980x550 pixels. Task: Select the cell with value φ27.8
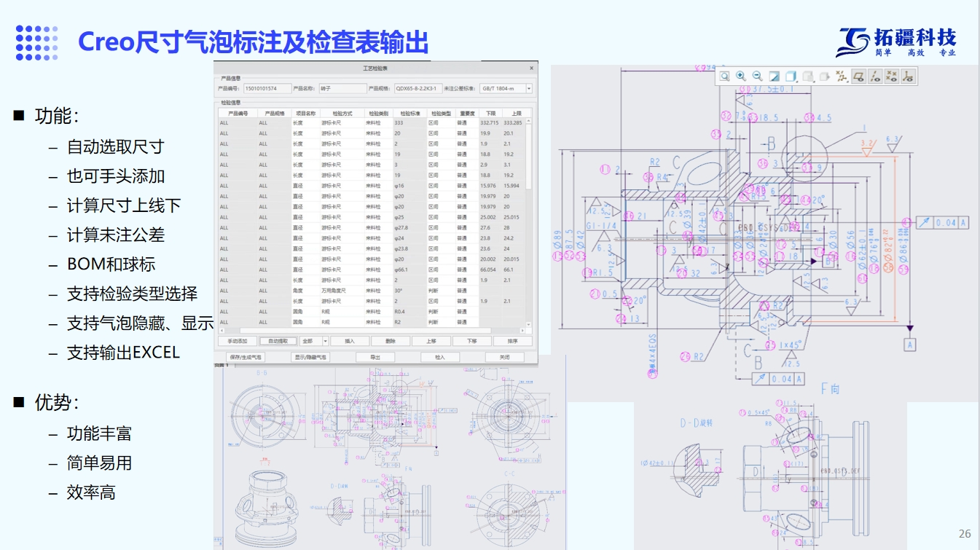point(410,228)
